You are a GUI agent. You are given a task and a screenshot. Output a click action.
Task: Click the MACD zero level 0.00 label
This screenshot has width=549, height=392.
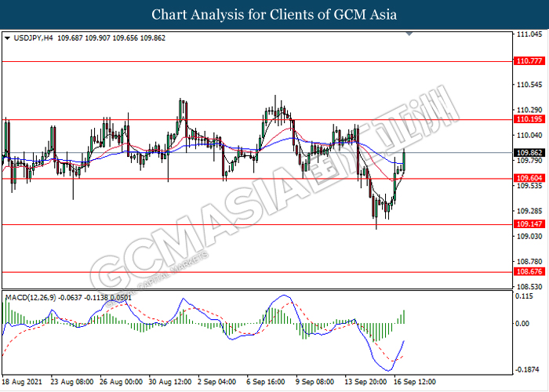coord(522,323)
